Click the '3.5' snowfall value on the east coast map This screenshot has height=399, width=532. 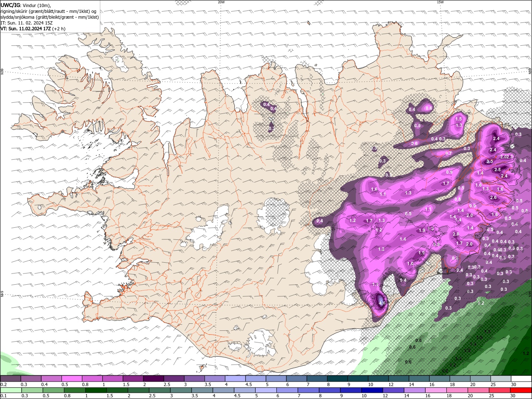coord(490,161)
